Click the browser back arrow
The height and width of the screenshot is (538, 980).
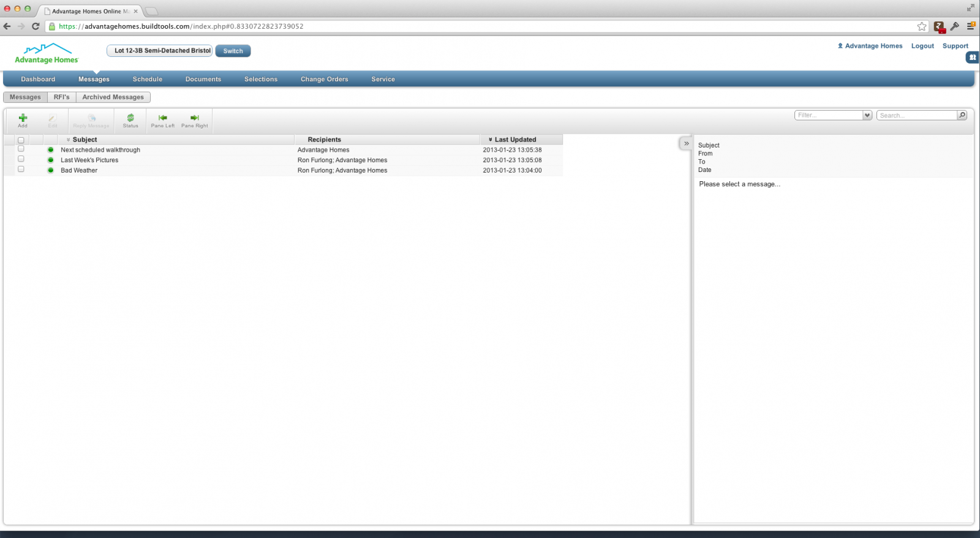click(7, 26)
